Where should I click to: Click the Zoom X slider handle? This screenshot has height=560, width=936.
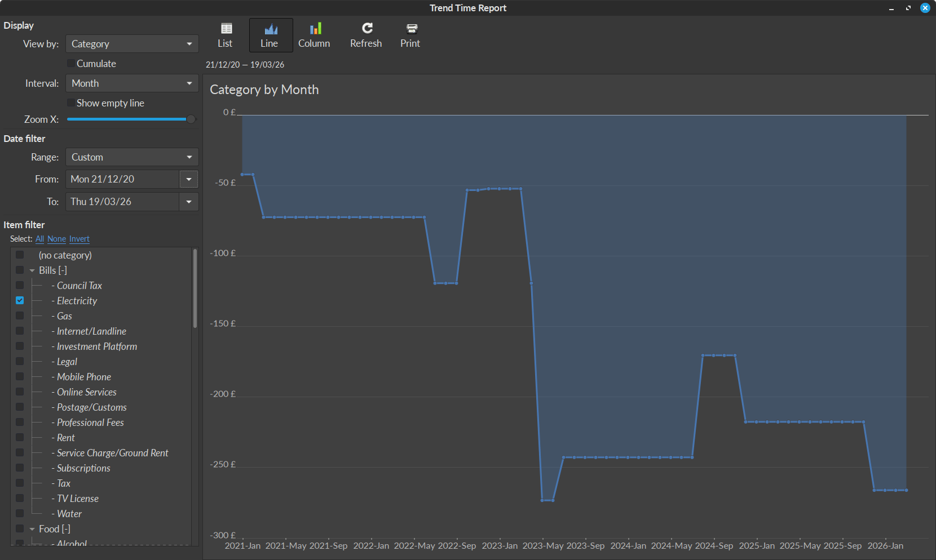pyautogui.click(x=191, y=119)
